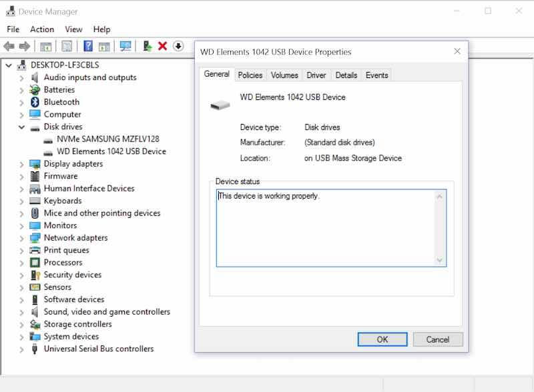This screenshot has width=534, height=392.
Task: Collapse the Disk drives category
Action: (21, 127)
